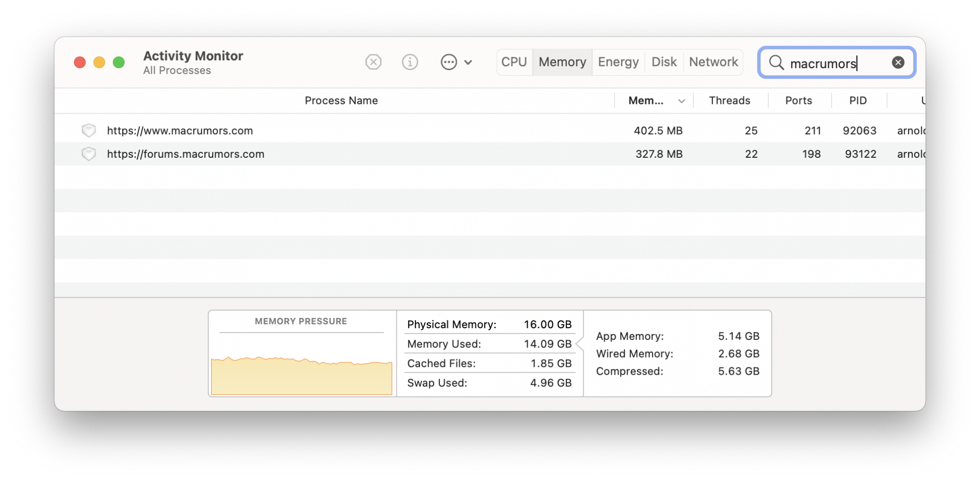Click the All Processes subtitle
This screenshot has width=980, height=483.
177,71
